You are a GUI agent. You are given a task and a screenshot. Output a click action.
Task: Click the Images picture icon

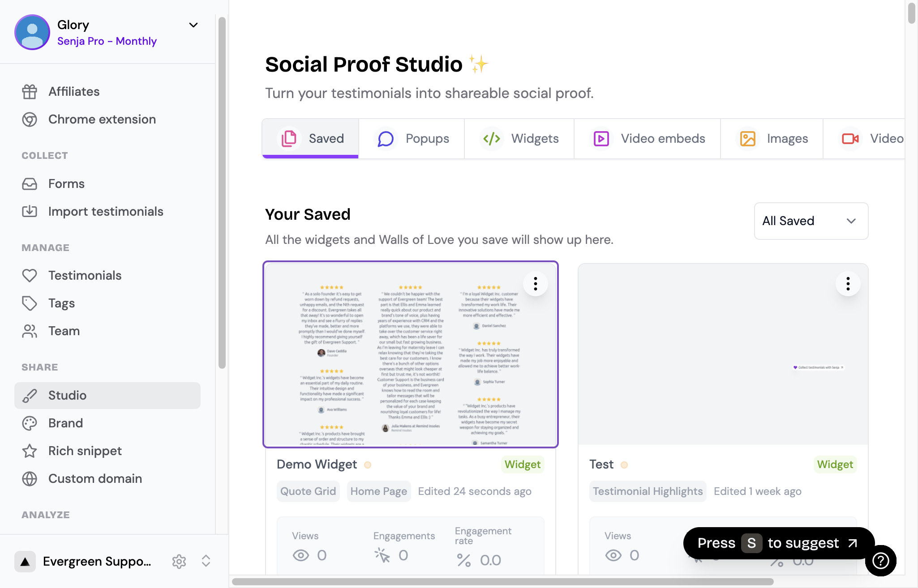pos(747,139)
